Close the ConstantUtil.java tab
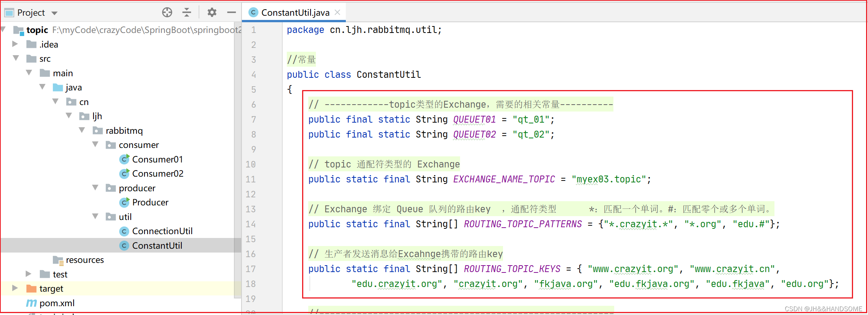868x315 pixels. (x=337, y=12)
